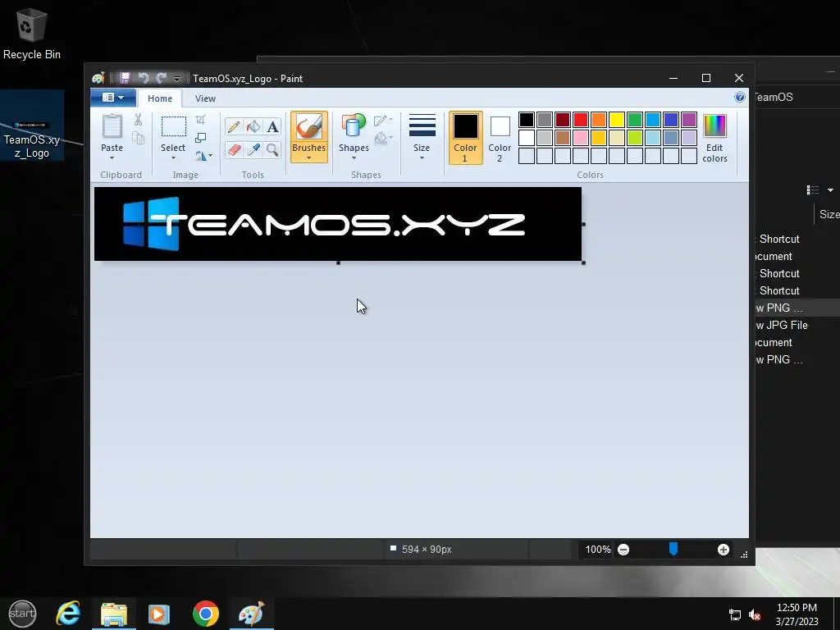This screenshot has width=840, height=630.
Task: Click the Paint icon in the taskbar
Action: [251, 614]
